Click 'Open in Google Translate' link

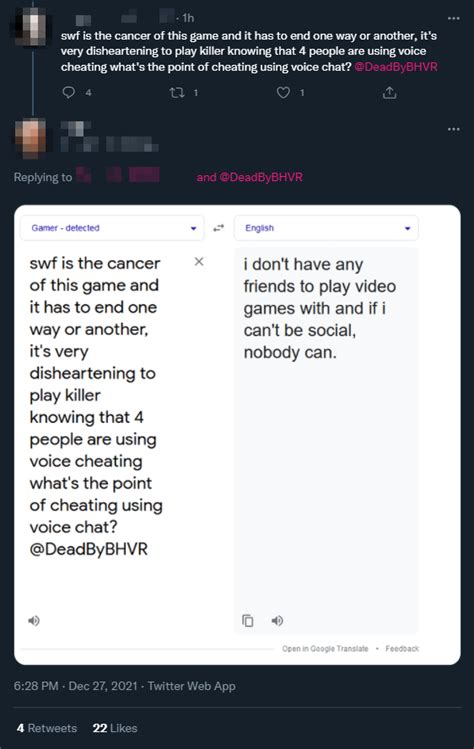point(325,648)
